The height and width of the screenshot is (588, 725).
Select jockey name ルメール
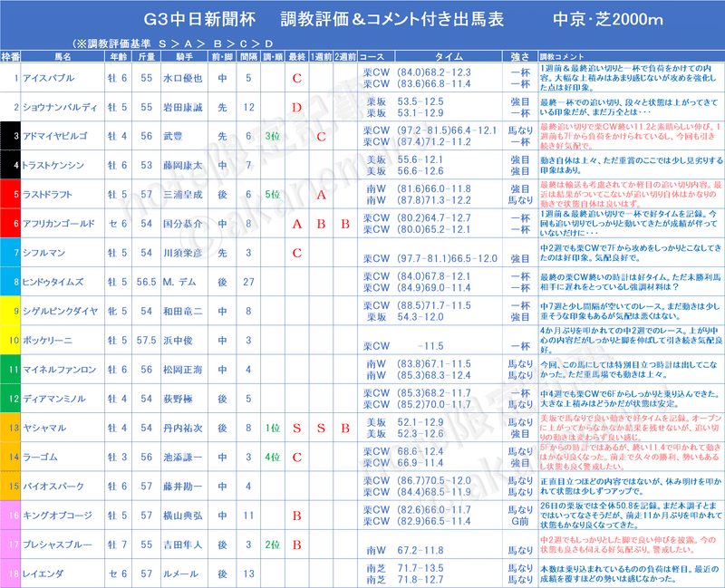[x=180, y=574]
